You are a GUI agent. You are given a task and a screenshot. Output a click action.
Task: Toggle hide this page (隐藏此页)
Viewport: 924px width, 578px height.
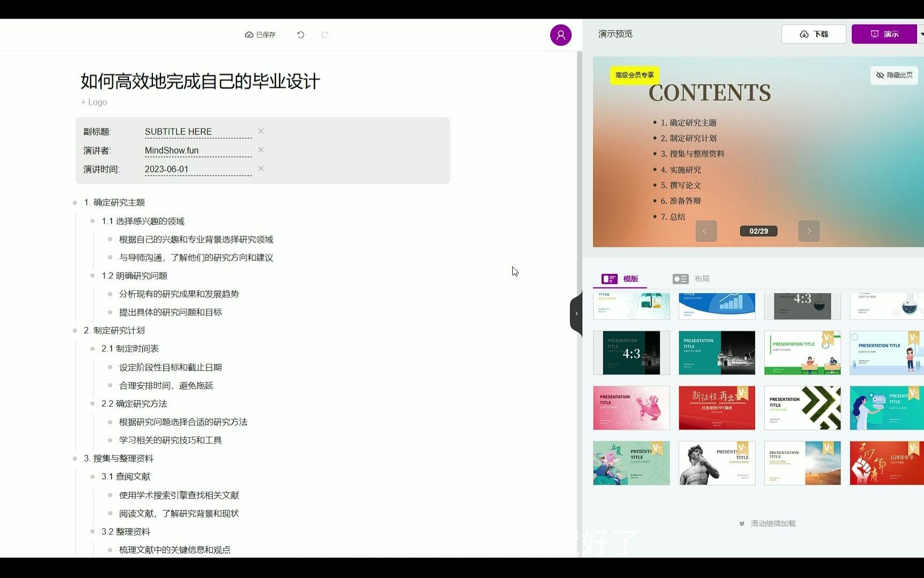[894, 75]
